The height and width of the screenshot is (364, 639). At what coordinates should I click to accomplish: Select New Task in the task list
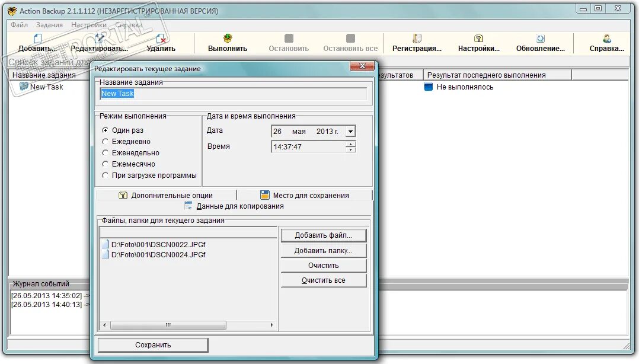(46, 87)
